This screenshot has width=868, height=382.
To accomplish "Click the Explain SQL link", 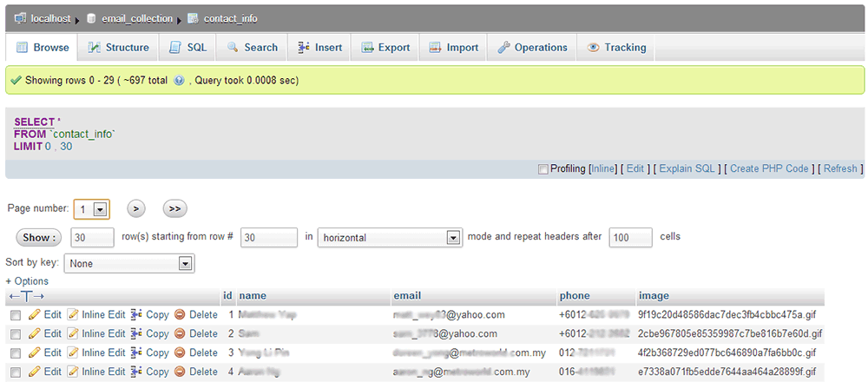I will (687, 168).
